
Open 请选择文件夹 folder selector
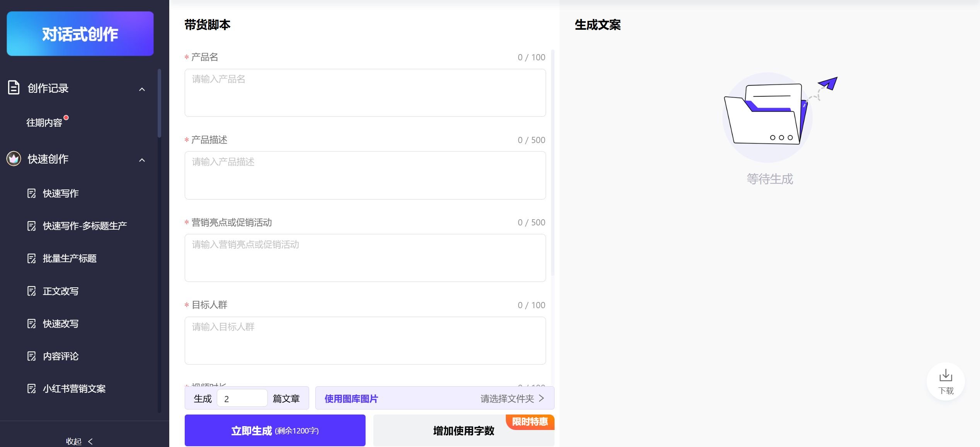click(512, 399)
